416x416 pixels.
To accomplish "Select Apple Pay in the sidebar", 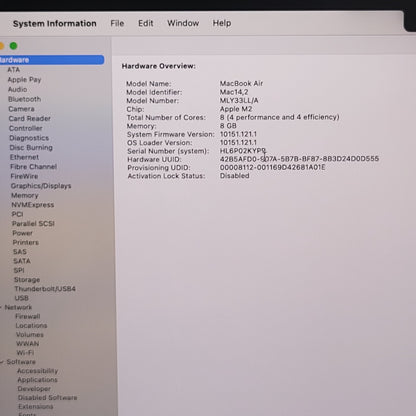I will pos(24,80).
